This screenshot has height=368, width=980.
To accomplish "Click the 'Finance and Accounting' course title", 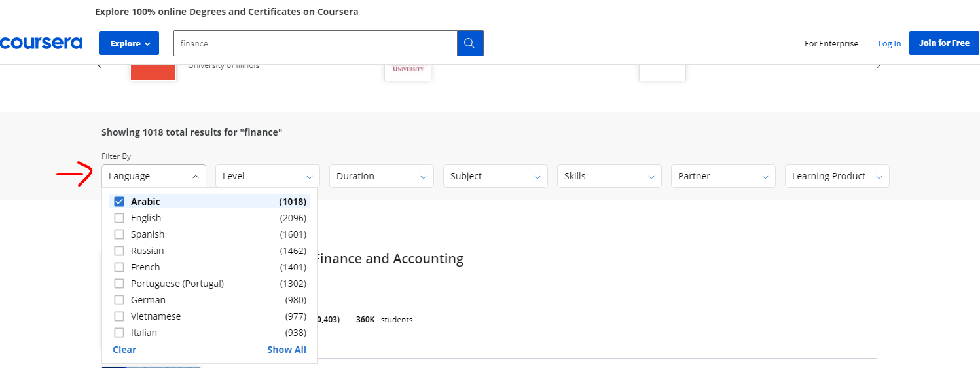I will (x=390, y=259).
